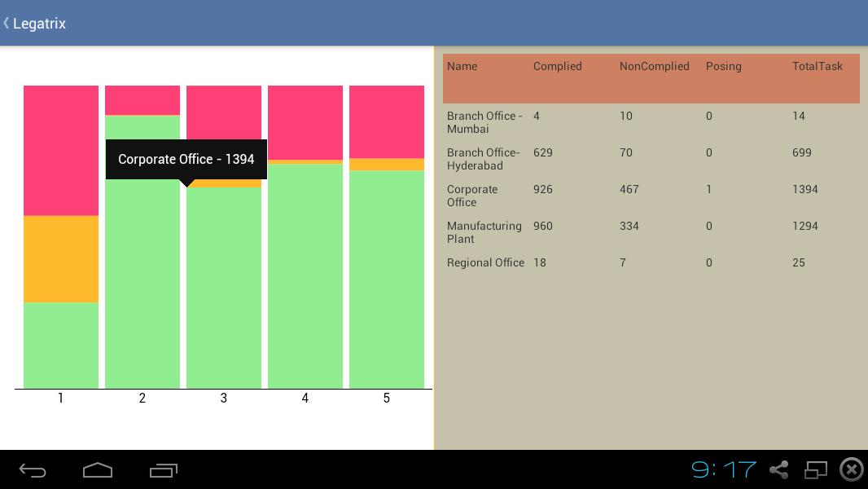The width and height of the screenshot is (868, 489).
Task: Tap the circled X close icon
Action: (x=852, y=469)
